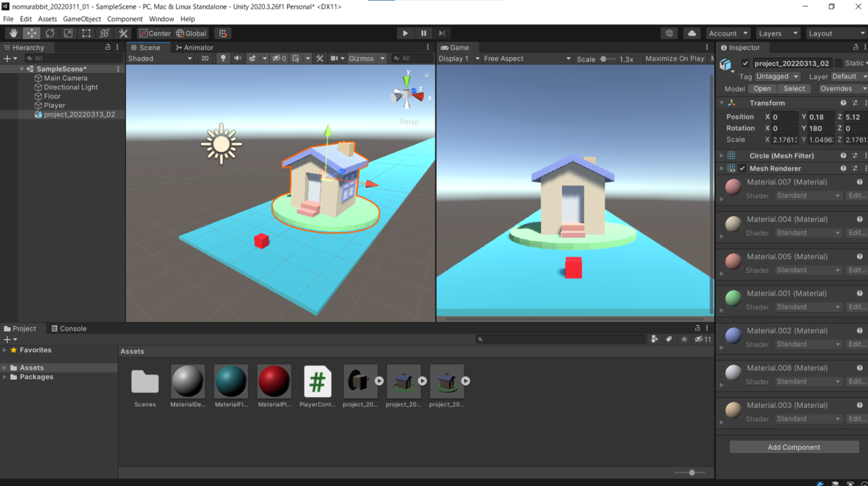Click the Add Component button

pyautogui.click(x=793, y=447)
